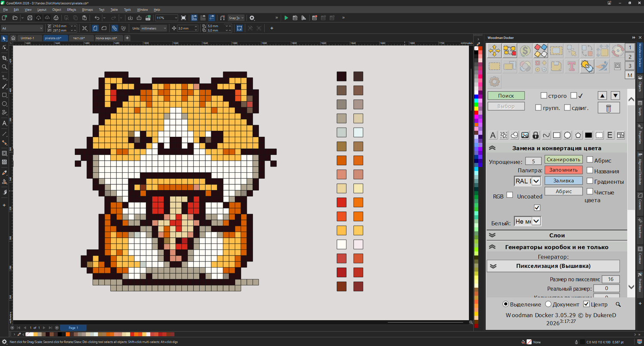Toggle the 'Градиенты' checkbox
The image size is (644, 346).
pos(590,181)
